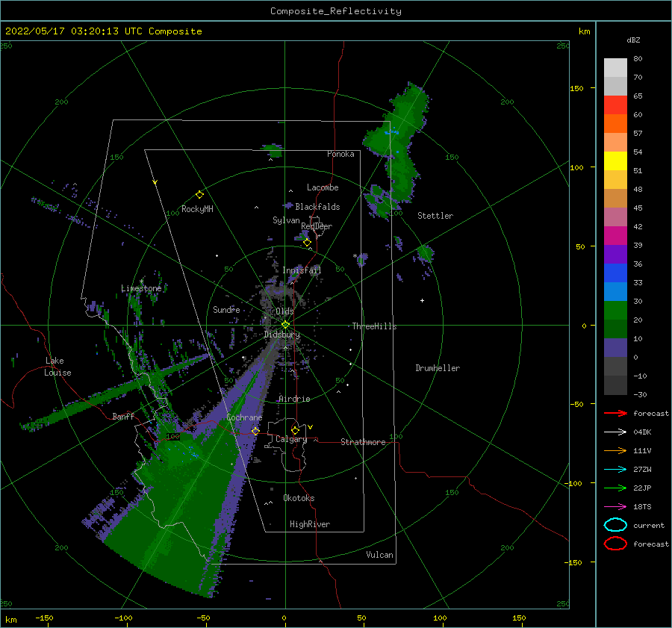
Task: Click the Drumheller town label
Action: tap(438, 368)
